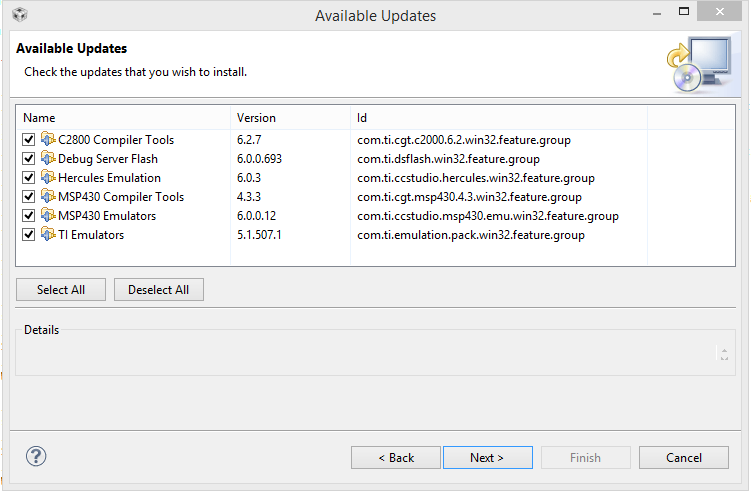The width and height of the screenshot is (751, 492).
Task: Sort by the Id column header
Action: [499, 118]
